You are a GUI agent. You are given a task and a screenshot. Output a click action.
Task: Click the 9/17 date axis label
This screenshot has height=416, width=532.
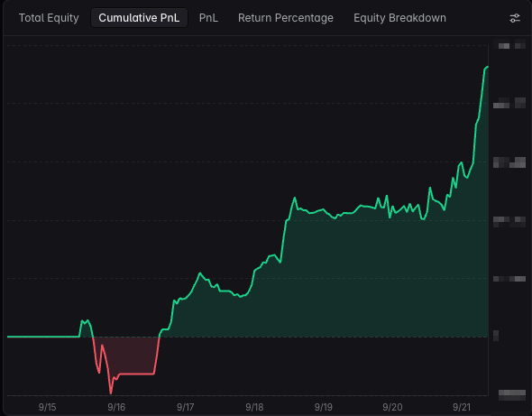click(x=185, y=407)
